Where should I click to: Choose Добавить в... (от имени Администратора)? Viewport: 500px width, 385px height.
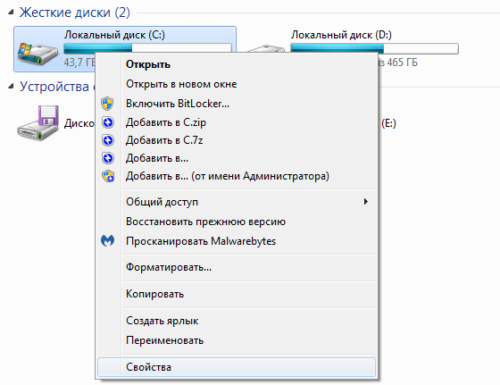click(237, 176)
